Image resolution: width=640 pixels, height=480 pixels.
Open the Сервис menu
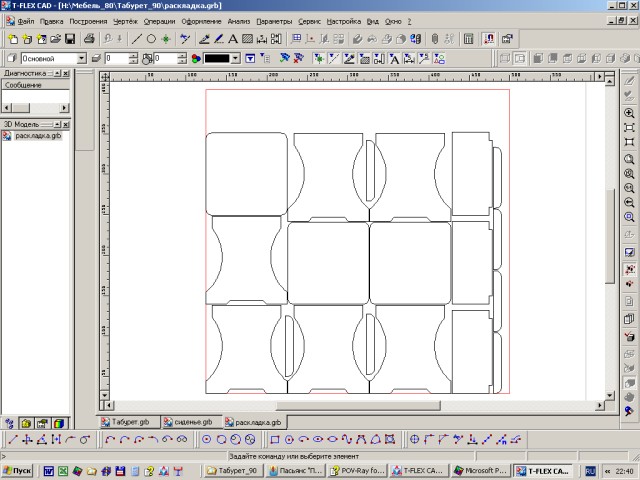click(x=309, y=21)
